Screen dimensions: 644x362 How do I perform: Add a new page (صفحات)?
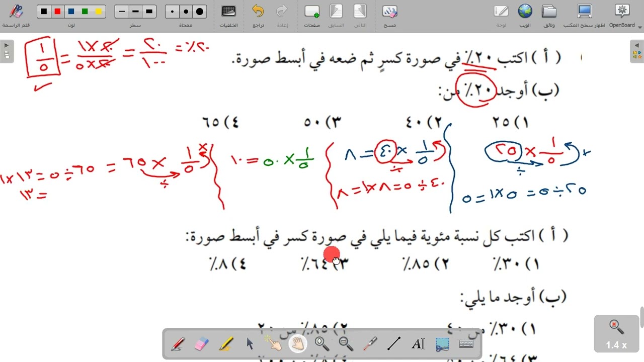point(312,15)
